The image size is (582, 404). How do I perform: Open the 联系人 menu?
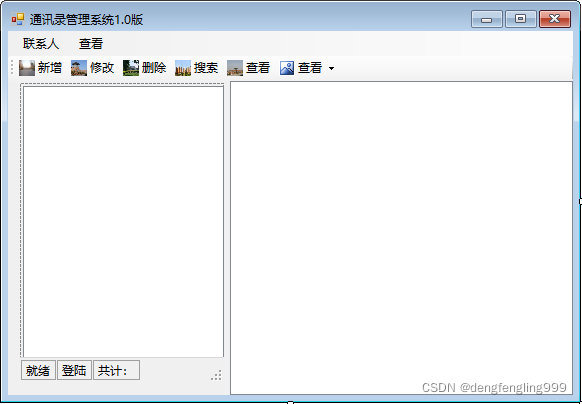tap(41, 43)
